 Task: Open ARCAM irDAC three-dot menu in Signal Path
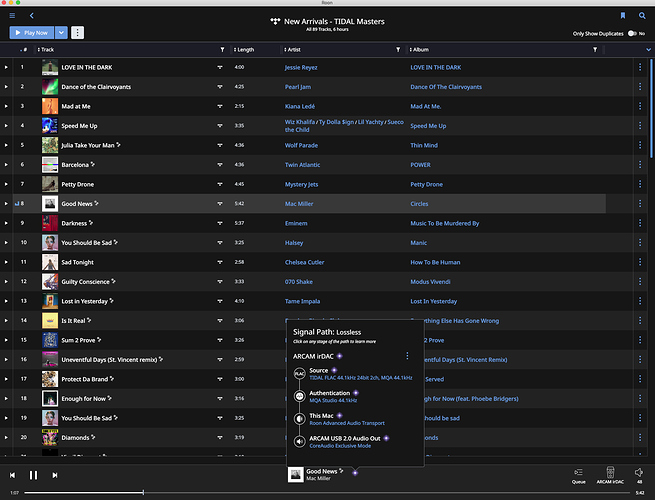[407, 355]
